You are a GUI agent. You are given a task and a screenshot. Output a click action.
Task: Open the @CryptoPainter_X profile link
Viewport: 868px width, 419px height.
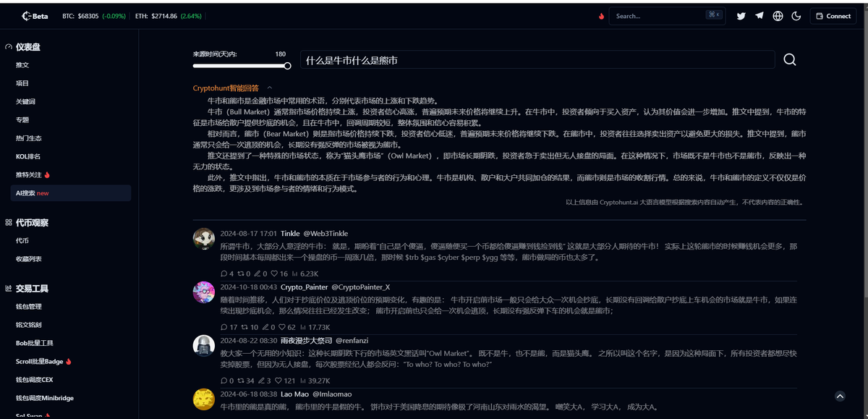361,287
